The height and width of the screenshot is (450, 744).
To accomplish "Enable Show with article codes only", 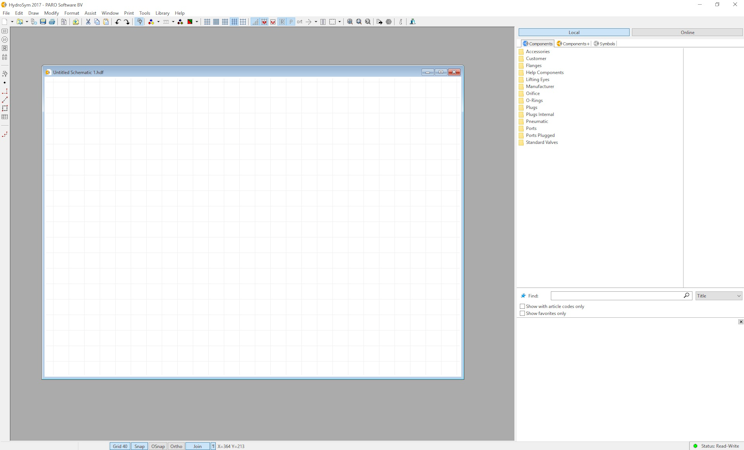I will (x=522, y=307).
